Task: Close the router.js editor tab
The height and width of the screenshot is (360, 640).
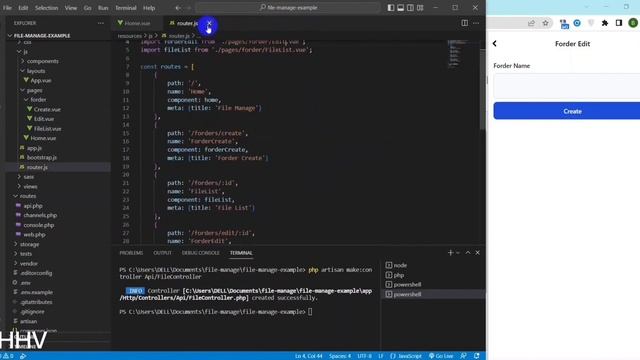Action: point(209,23)
